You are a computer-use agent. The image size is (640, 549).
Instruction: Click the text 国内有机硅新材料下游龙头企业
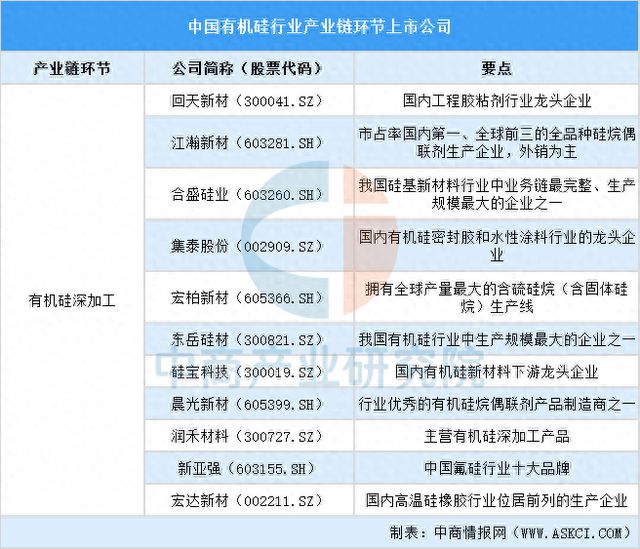click(497, 372)
